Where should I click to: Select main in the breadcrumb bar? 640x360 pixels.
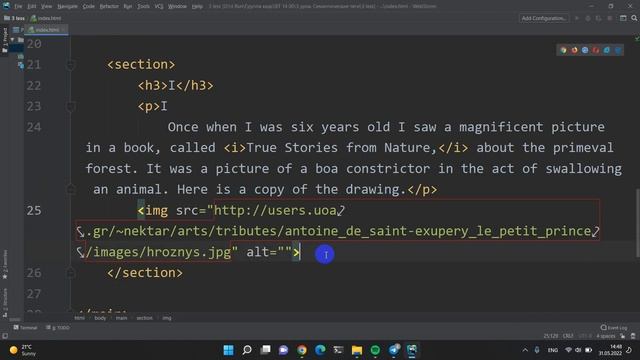[x=122, y=318]
